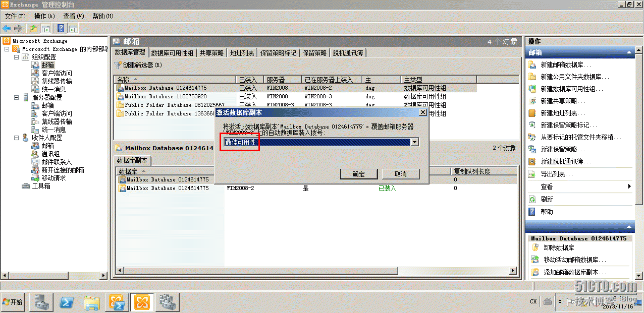Click 移动活动邮箱数据库 action
The height and width of the screenshot is (313, 644).
pyautogui.click(x=574, y=260)
